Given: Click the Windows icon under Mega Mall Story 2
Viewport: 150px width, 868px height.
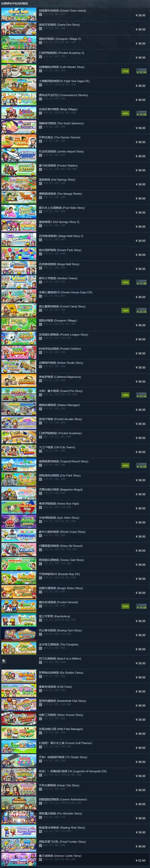Looking at the screenshot, I should (x=40, y=240).
